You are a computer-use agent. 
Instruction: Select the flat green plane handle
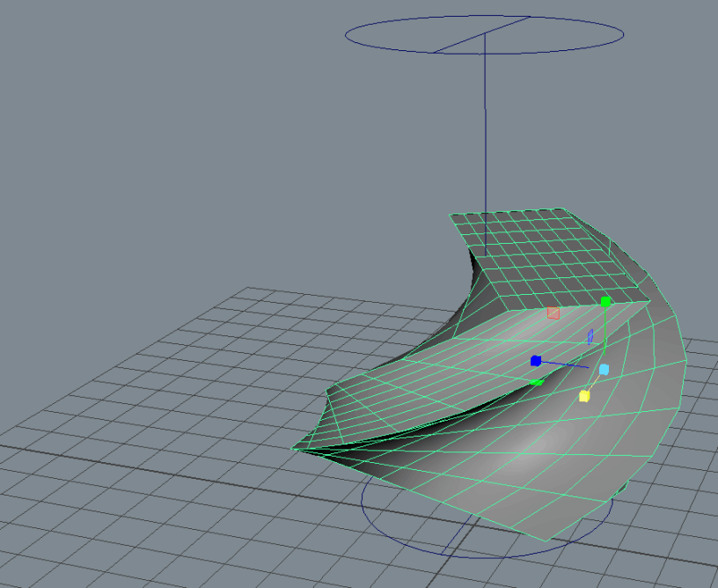tap(537, 382)
